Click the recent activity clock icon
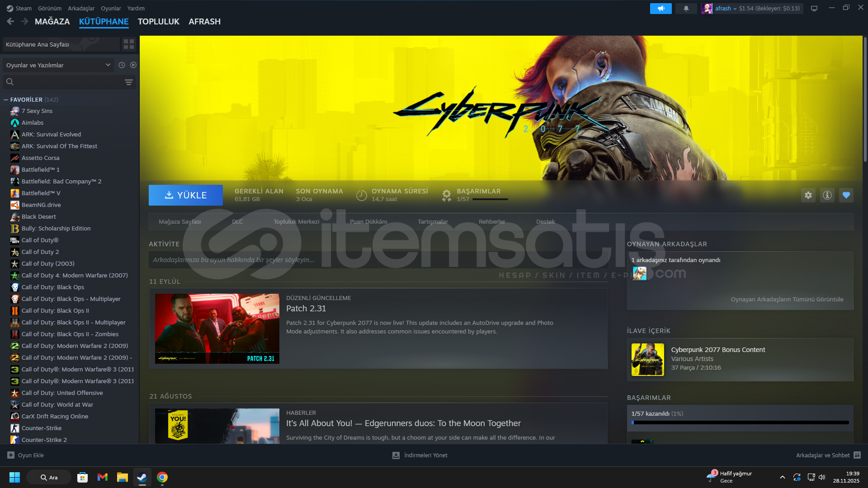This screenshot has height=488, width=868. tap(122, 65)
